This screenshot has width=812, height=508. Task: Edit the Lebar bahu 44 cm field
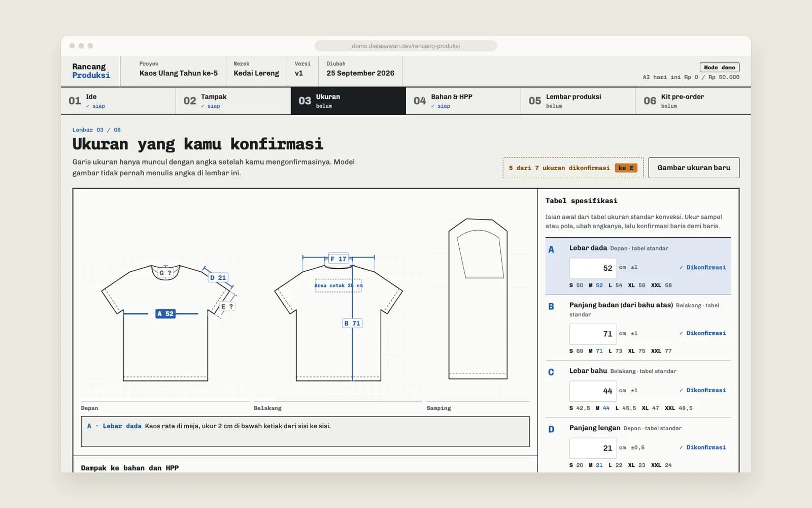[x=593, y=391]
